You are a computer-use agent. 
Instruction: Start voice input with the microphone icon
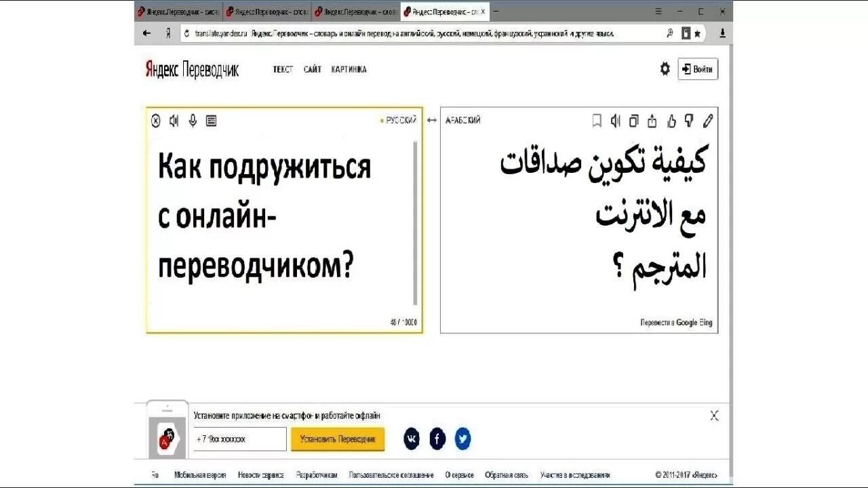coord(193,121)
